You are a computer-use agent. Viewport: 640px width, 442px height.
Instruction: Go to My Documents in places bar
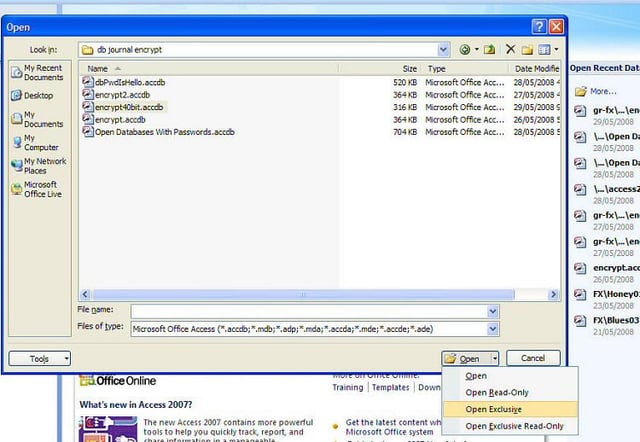[x=38, y=119]
